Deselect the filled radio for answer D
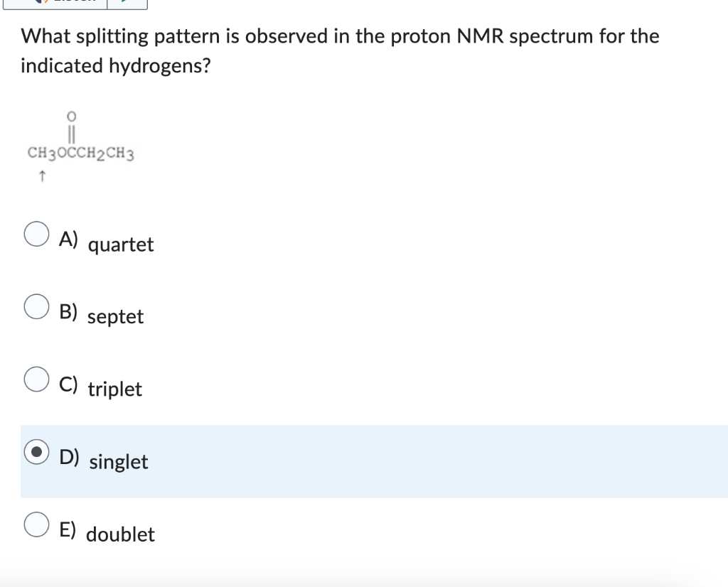728x587 pixels. click(x=36, y=452)
